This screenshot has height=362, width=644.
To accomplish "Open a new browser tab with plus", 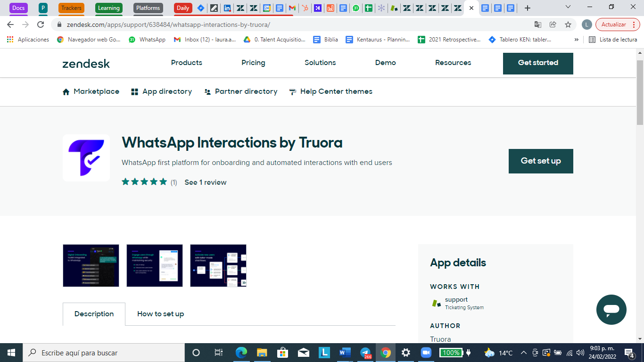I will pos(528,8).
